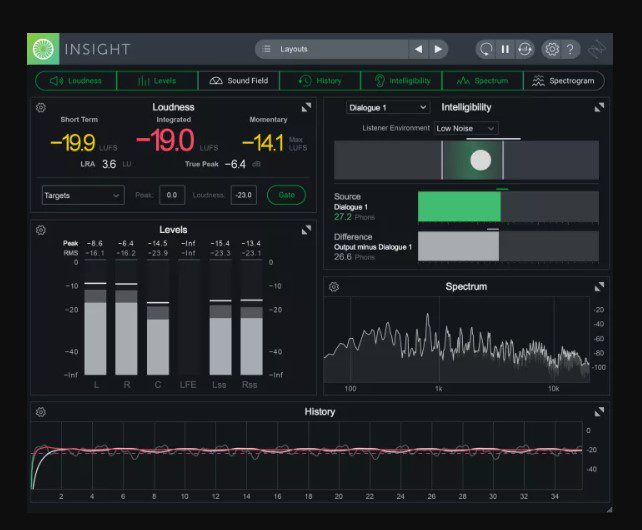Image resolution: width=642 pixels, height=530 pixels.
Task: Expand the Intelligibility panel to full view
Action: coord(599,107)
